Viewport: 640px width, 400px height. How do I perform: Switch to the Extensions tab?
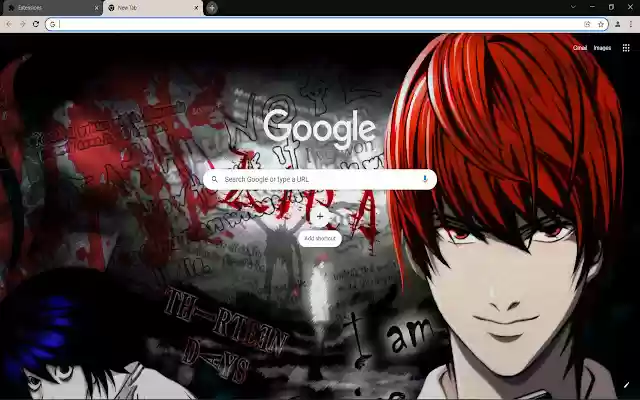tap(51, 8)
